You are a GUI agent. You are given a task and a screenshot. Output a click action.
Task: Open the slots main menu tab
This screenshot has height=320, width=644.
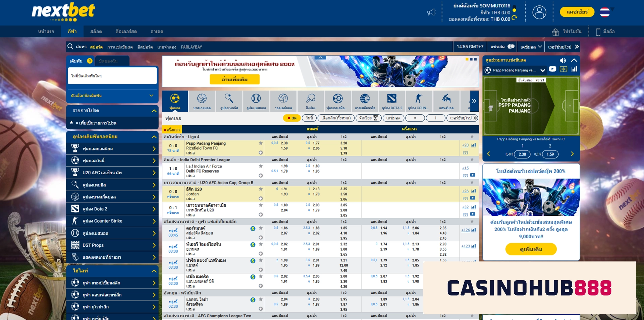point(96,31)
